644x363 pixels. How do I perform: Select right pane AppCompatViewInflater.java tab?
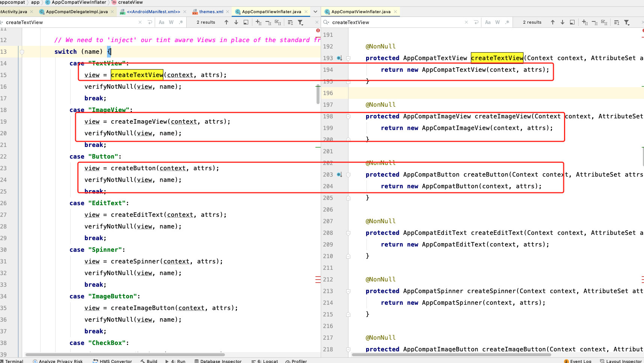(361, 12)
